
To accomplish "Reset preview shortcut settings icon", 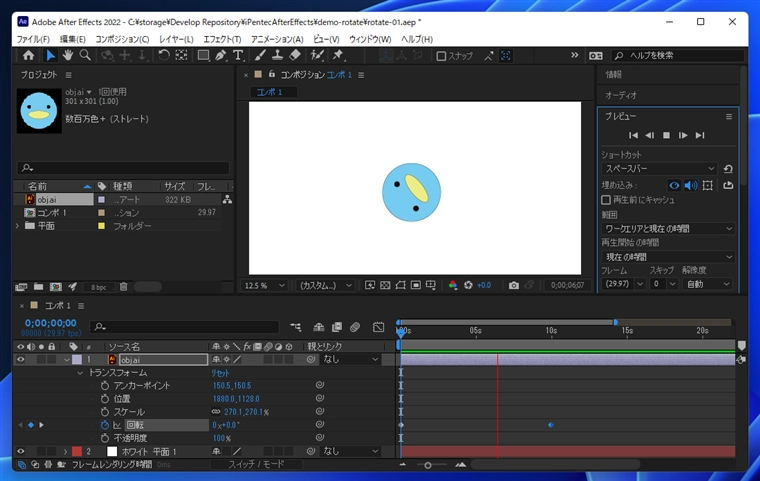I will point(728,169).
